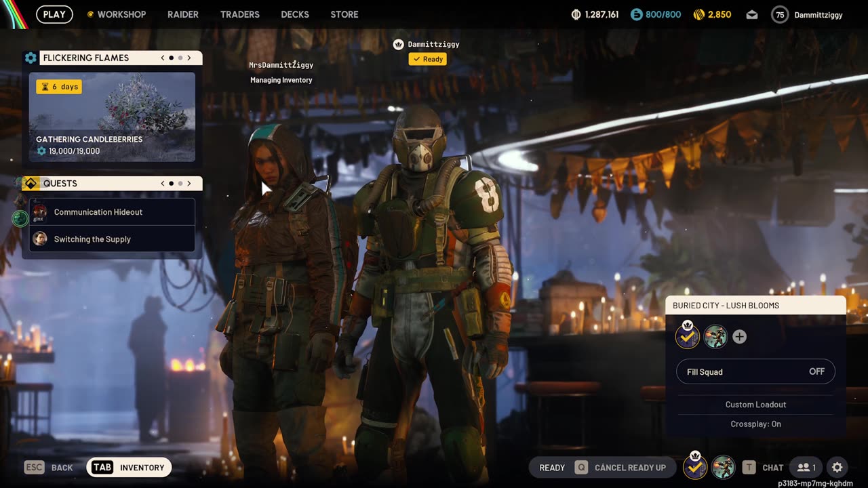868x488 pixels.
Task: Open the STORE tab
Action: click(x=344, y=14)
